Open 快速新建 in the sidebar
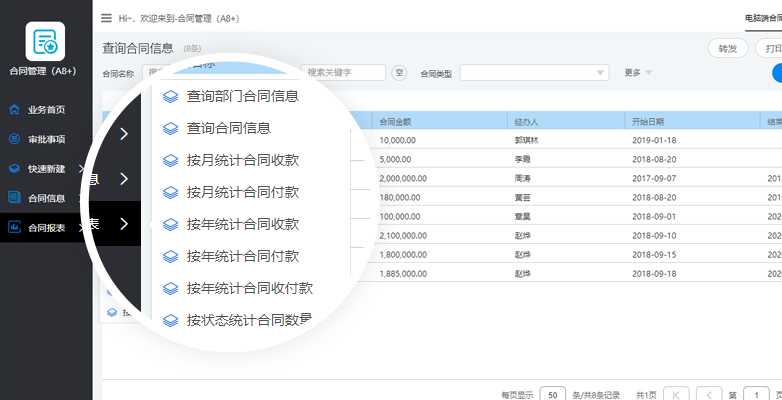 tap(46, 169)
